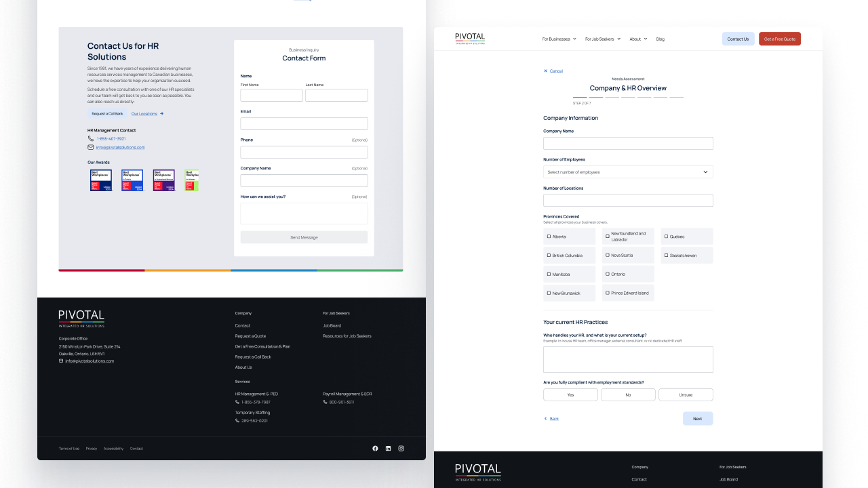Open the Number of Employees dropdown
Viewport: 868px width, 488px height.
pyautogui.click(x=628, y=172)
